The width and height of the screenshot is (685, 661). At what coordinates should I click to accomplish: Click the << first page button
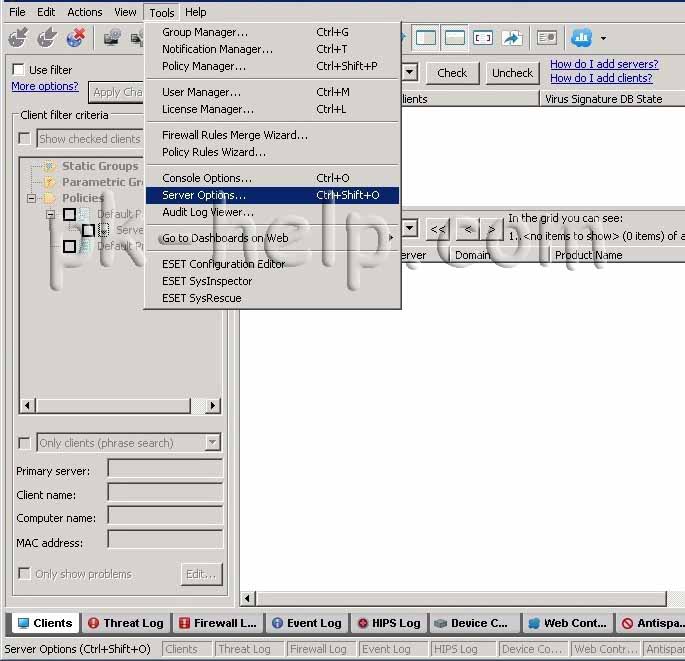(438, 228)
